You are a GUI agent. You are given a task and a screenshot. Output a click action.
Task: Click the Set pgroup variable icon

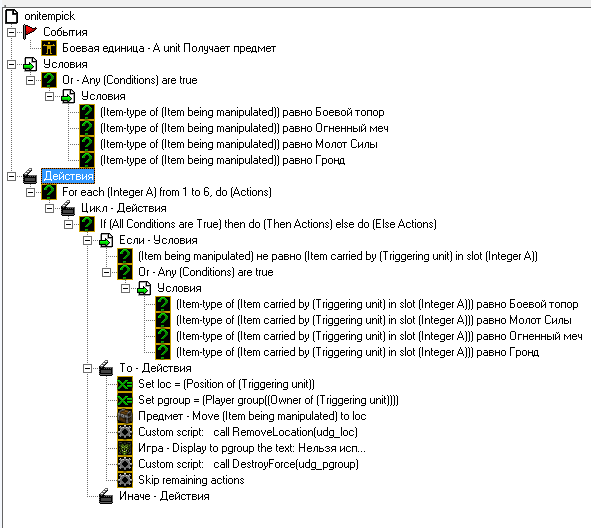pyautogui.click(x=125, y=400)
